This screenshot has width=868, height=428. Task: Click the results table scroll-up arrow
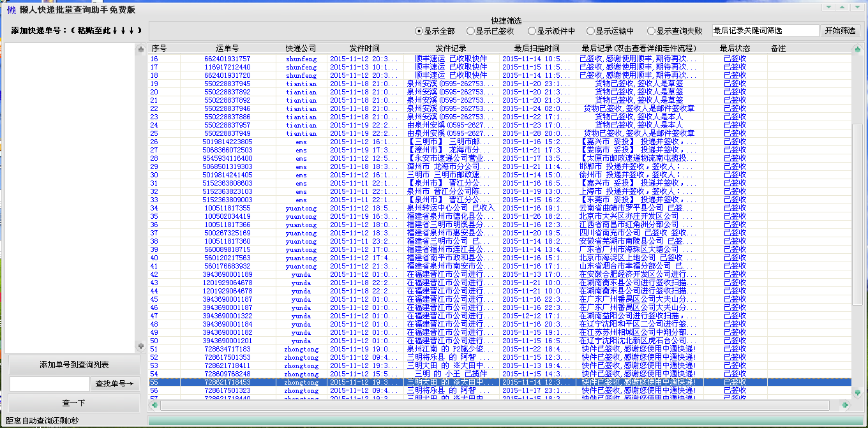pyautogui.click(x=857, y=49)
